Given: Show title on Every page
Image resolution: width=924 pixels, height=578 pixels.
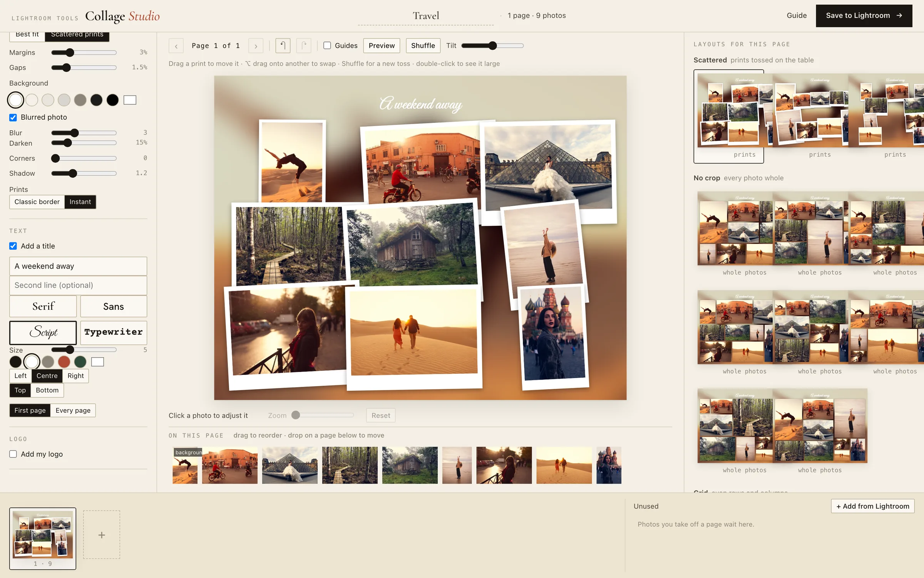Looking at the screenshot, I should pos(73,410).
